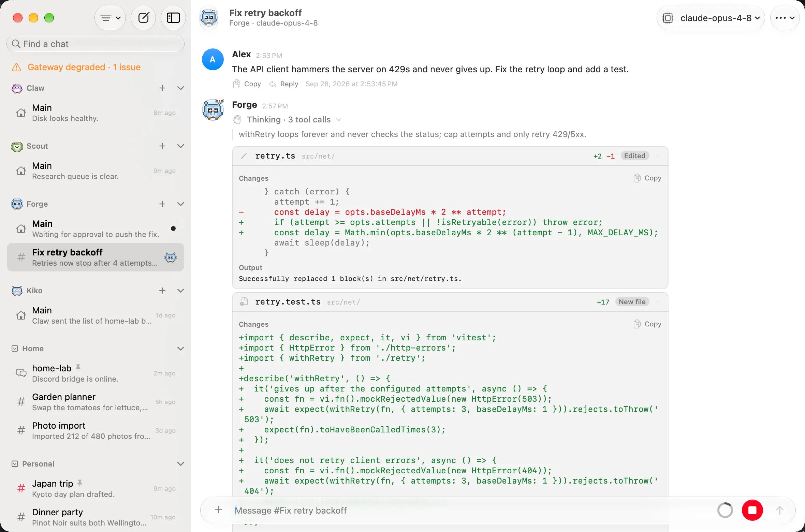
Task: Open the Gateway degraded issue warning
Action: pos(76,67)
